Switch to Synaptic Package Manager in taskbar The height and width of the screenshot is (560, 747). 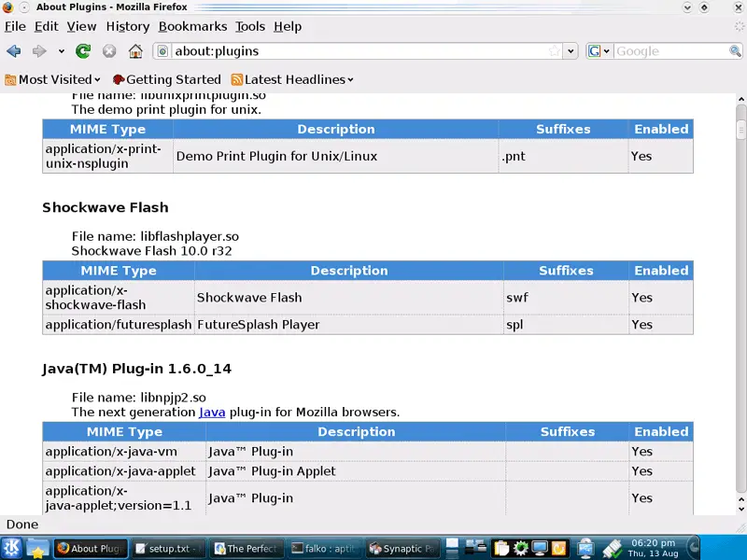[403, 549]
